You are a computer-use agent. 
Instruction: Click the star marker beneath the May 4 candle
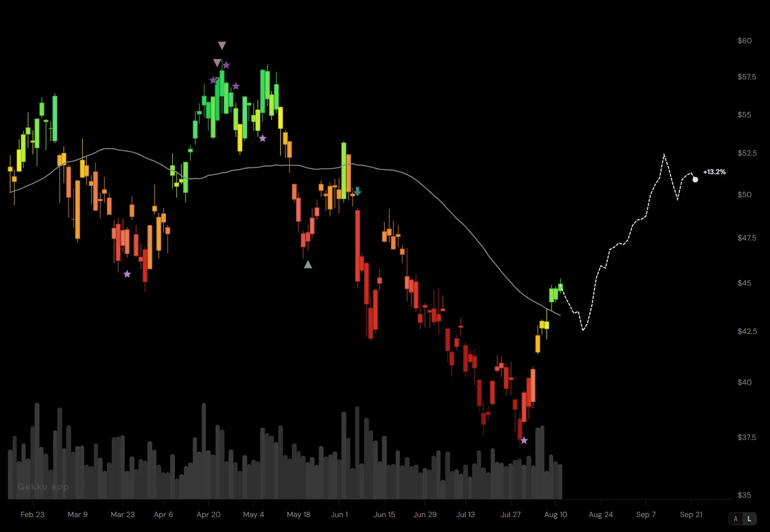tap(263, 138)
